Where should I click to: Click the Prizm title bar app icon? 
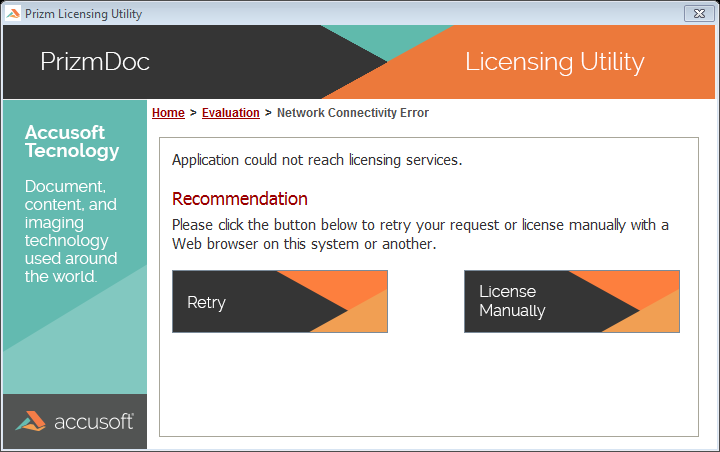pos(13,14)
